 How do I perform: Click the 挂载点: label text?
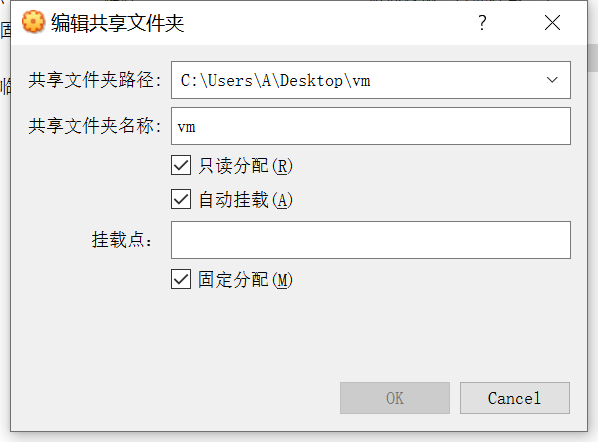pos(122,240)
